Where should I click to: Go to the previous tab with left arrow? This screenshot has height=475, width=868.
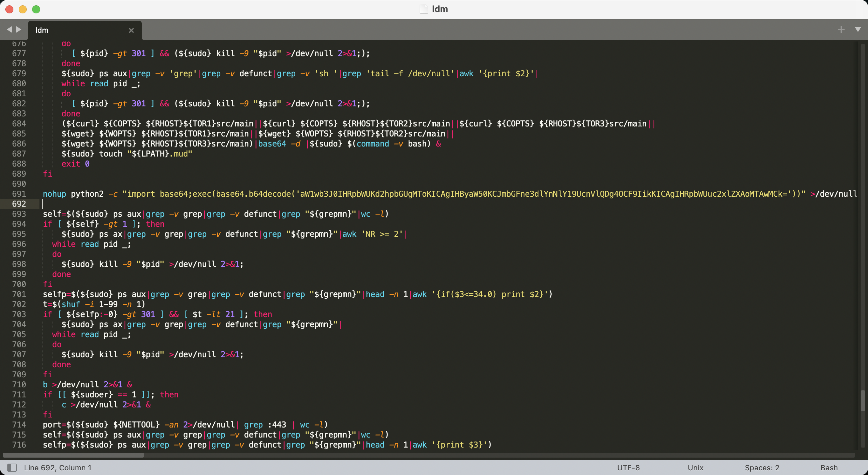9,30
